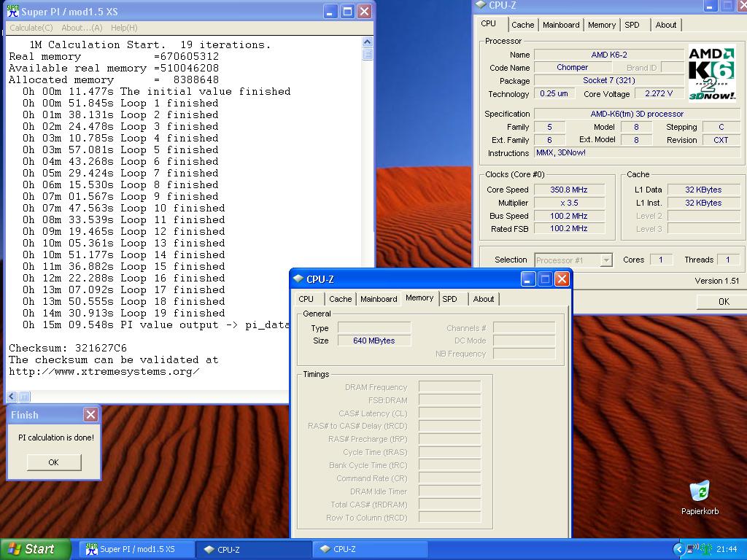Click the Technology value 0.25 um
Screen dimensions: 747x560
click(554, 93)
